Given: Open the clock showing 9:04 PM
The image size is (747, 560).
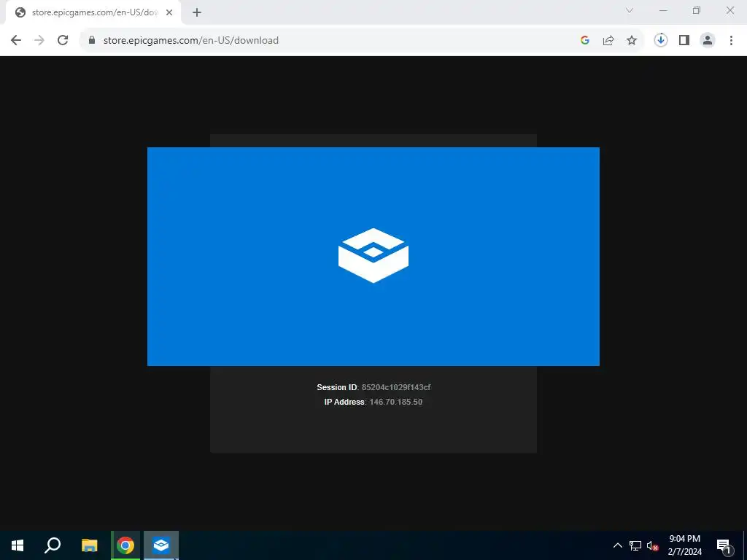Looking at the screenshot, I should 684,545.
